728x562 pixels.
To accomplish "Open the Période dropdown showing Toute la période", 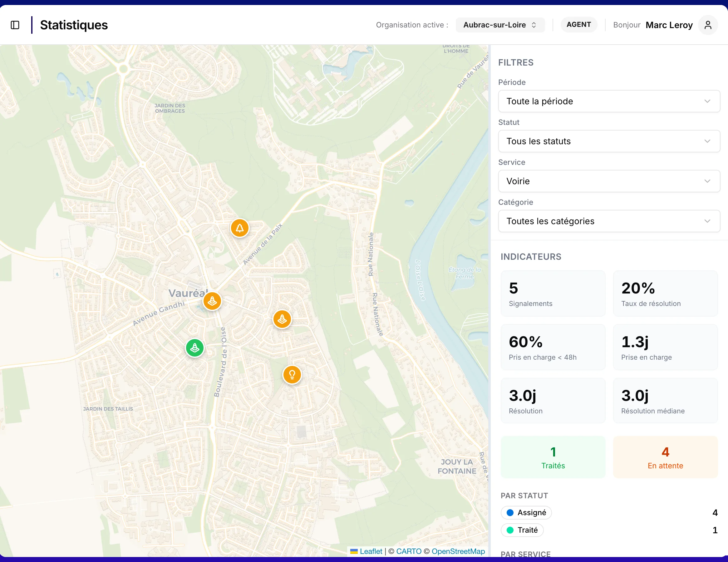I will click(x=609, y=101).
